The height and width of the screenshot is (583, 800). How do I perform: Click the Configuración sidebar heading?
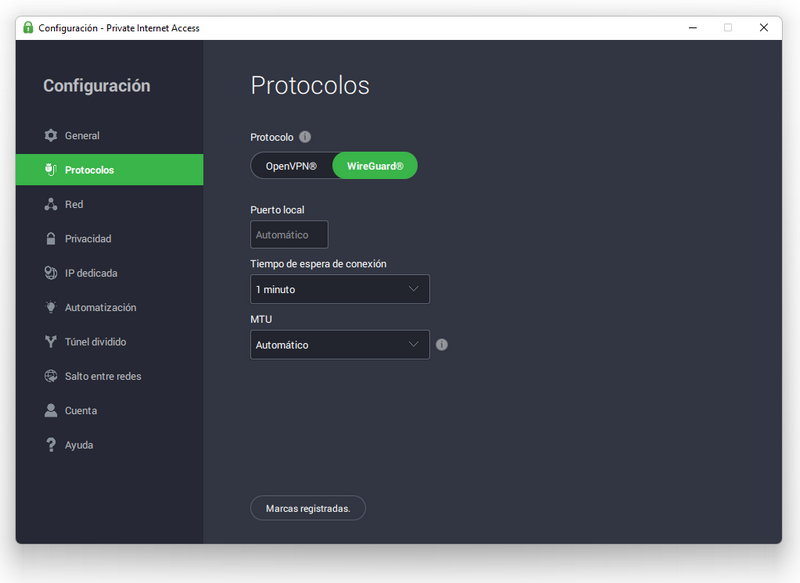(96, 86)
